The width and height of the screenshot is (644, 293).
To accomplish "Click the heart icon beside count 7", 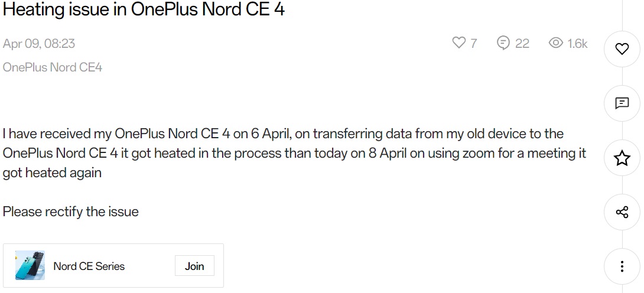I will [x=458, y=43].
